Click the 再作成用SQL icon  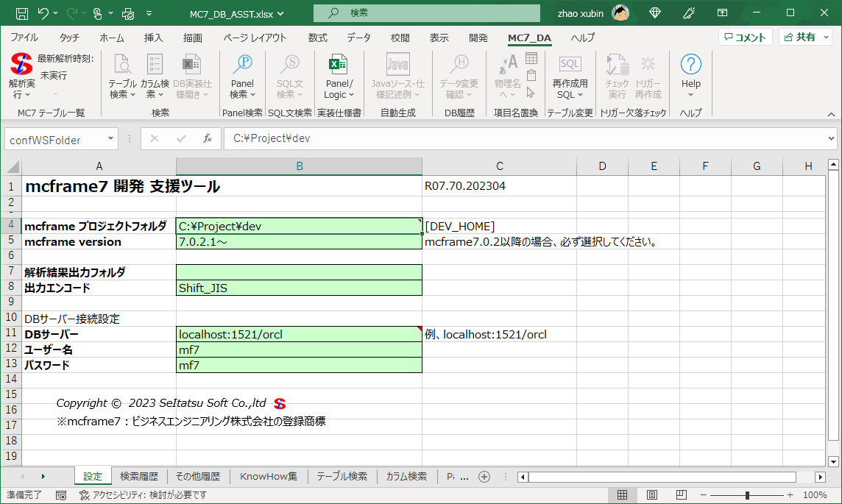click(570, 65)
